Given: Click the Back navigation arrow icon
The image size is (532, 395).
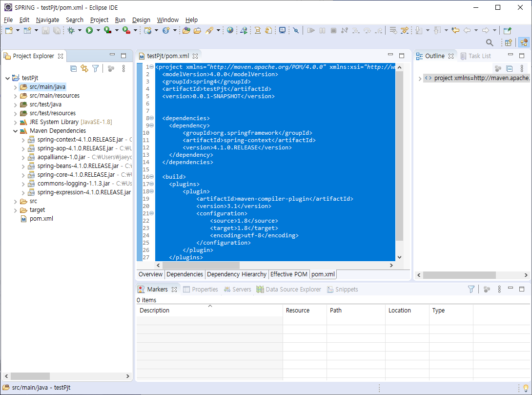Looking at the screenshot, I should tap(467, 31).
